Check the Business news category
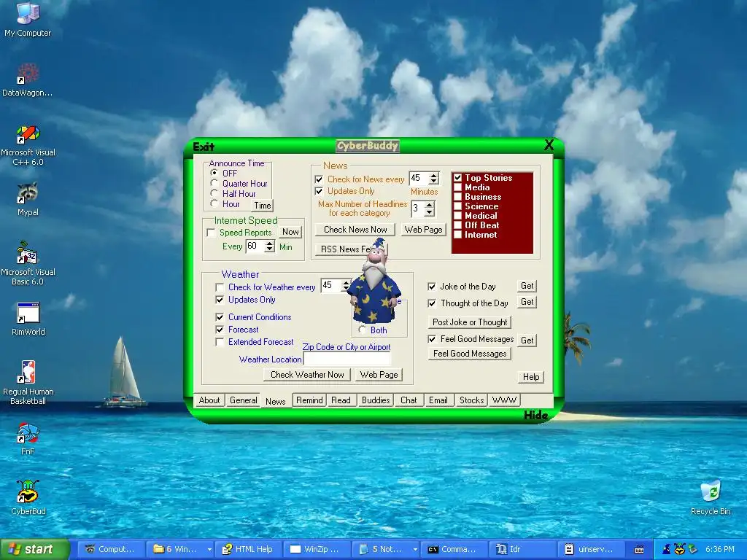 (458, 197)
